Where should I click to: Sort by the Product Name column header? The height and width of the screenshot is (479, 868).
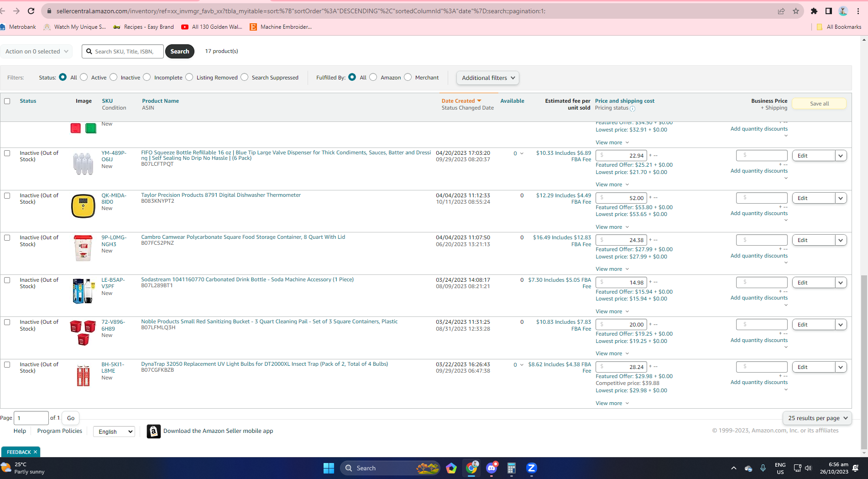click(160, 101)
